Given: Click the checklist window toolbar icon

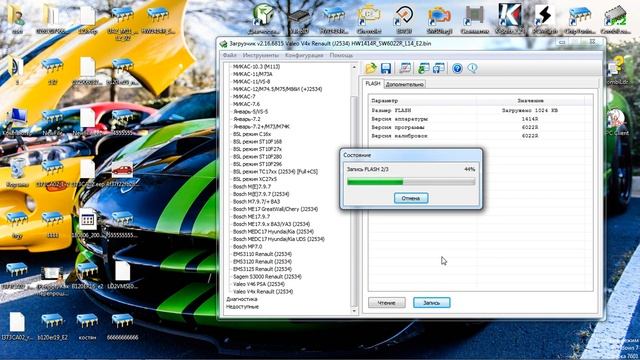Looking at the screenshot, I should pos(405,68).
